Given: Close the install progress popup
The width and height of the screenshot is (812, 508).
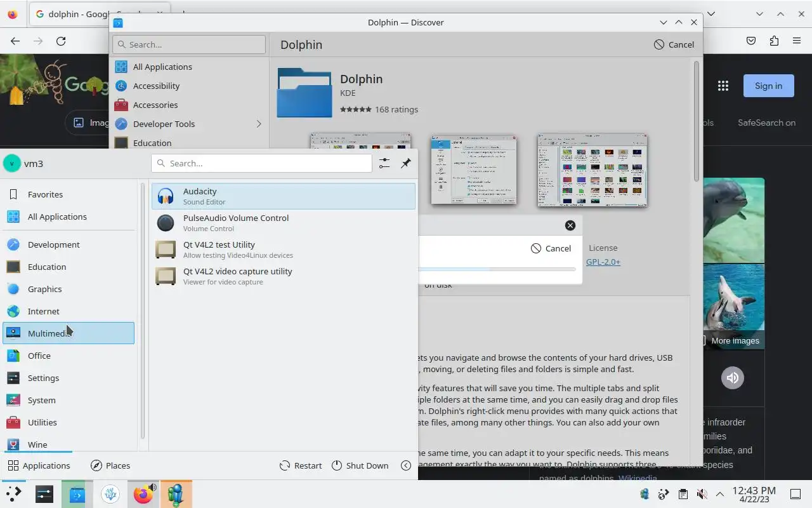Looking at the screenshot, I should coord(570,225).
